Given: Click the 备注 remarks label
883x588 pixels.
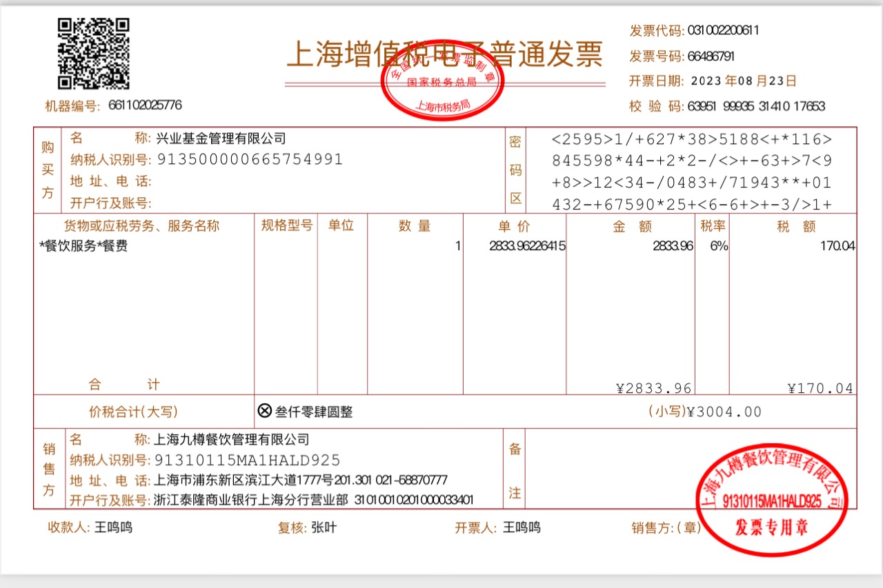Looking at the screenshot, I should (515, 471).
